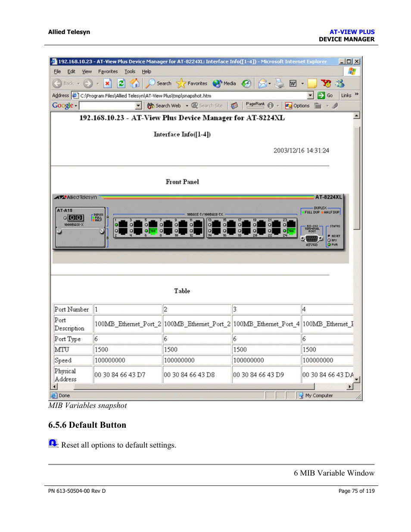Image resolution: width=411 pixels, height=532 pixels.
Task: Click the Google Options button
Action: tap(297, 106)
